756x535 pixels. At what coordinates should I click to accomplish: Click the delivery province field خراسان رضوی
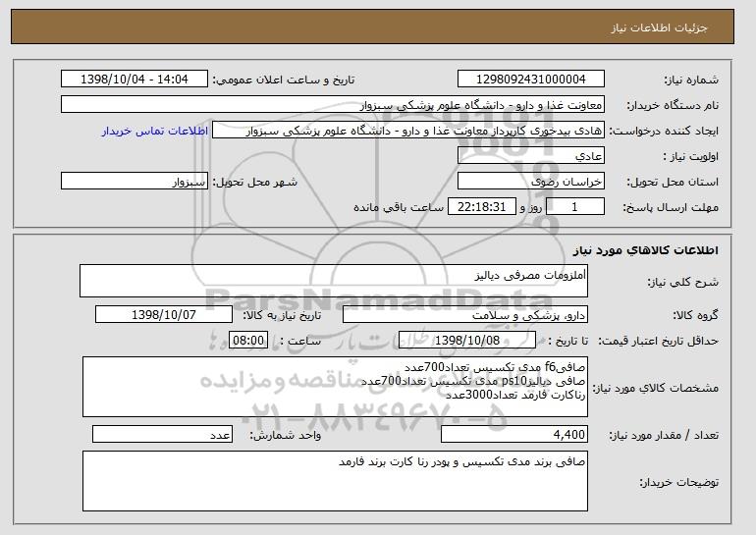tap(531, 182)
